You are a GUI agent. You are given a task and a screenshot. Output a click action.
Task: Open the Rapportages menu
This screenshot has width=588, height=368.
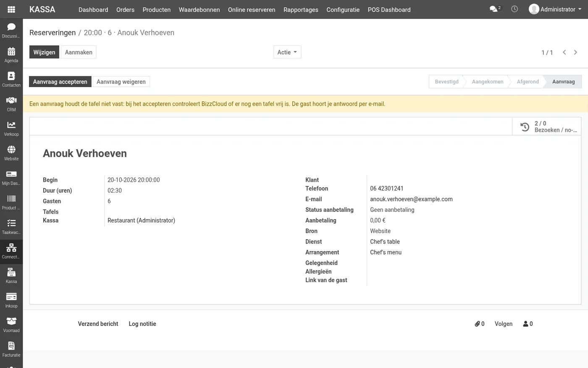[301, 10]
